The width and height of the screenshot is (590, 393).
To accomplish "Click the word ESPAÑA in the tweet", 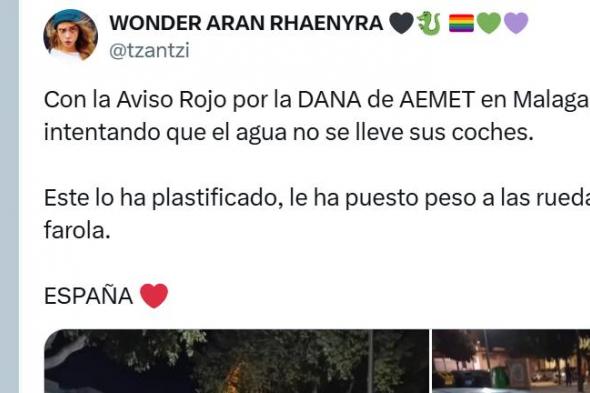I will click(x=88, y=296).
